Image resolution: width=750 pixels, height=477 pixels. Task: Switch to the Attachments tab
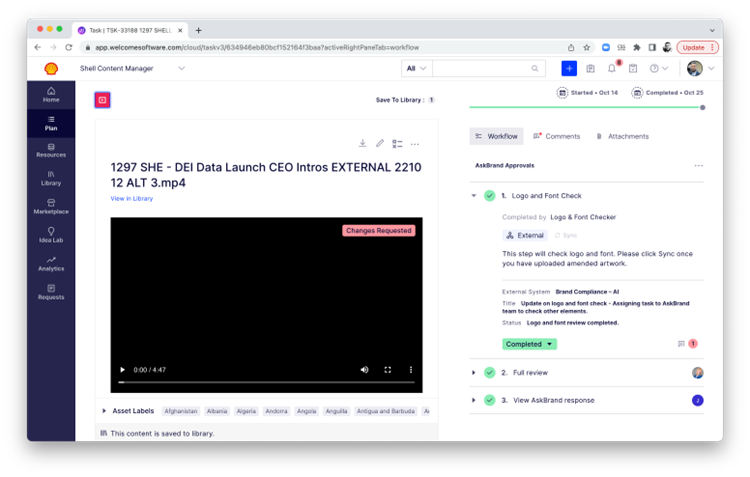[x=622, y=136]
